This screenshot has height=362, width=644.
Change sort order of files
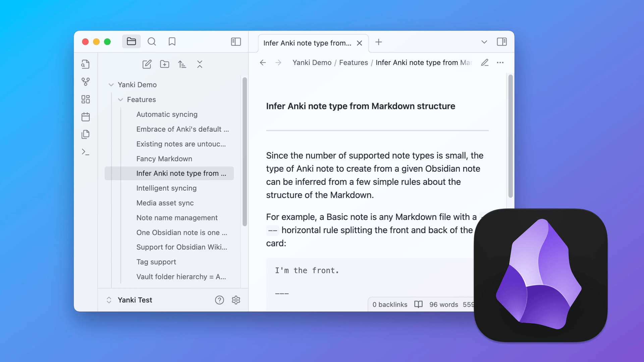tap(182, 64)
